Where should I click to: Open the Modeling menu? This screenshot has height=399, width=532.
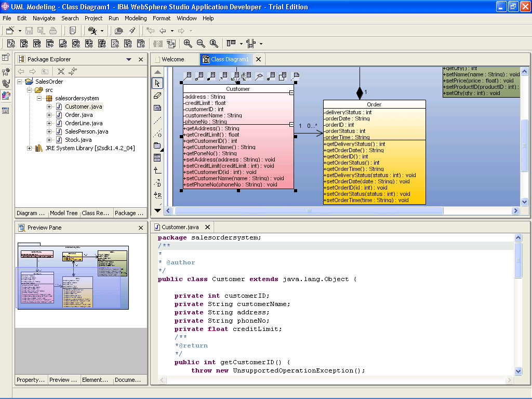click(136, 18)
